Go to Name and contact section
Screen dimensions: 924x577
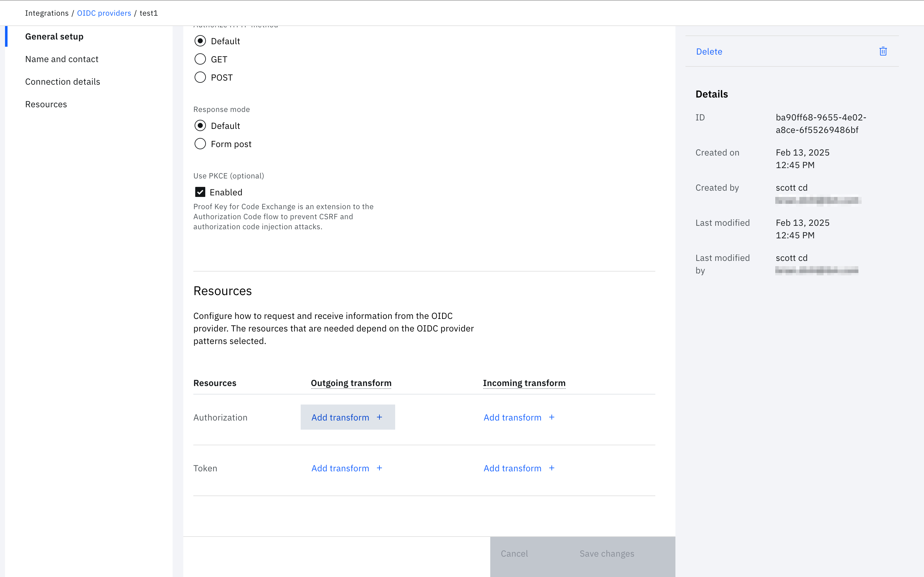(62, 59)
